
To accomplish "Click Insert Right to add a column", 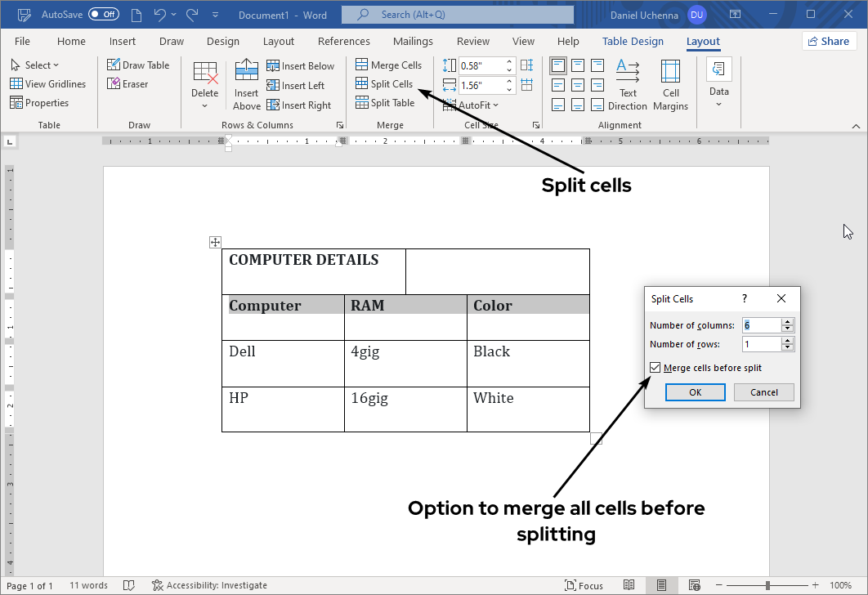I will pos(301,105).
